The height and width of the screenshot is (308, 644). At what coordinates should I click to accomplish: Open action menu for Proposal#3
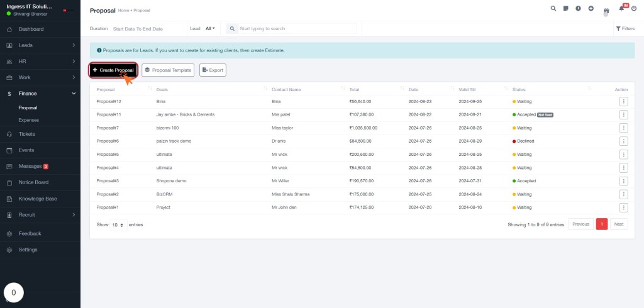point(623,180)
